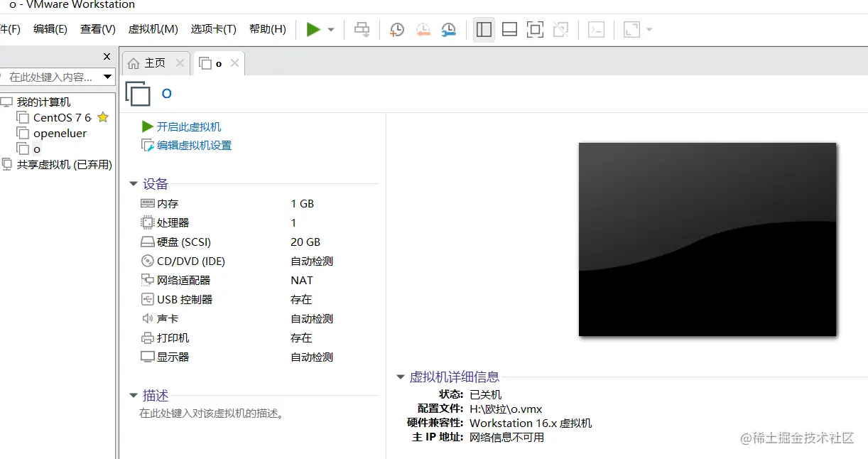The height and width of the screenshot is (459, 868).
Task: Click the CD/DVD (IDE) disc icon
Action: coord(148,261)
